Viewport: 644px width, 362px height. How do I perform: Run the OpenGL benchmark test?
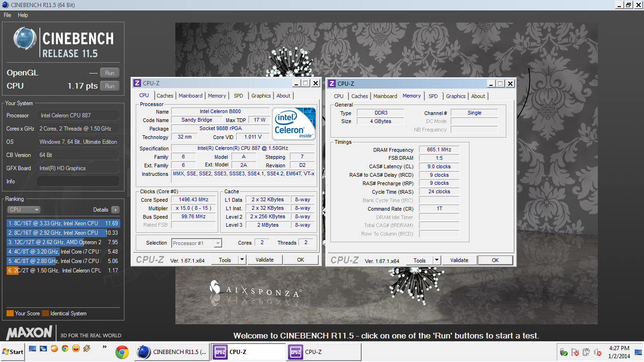point(110,73)
